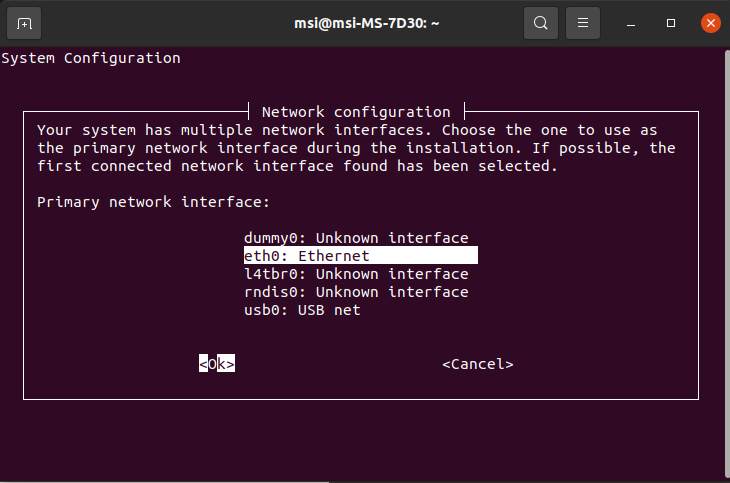Minimize the terminal window

click(x=631, y=23)
